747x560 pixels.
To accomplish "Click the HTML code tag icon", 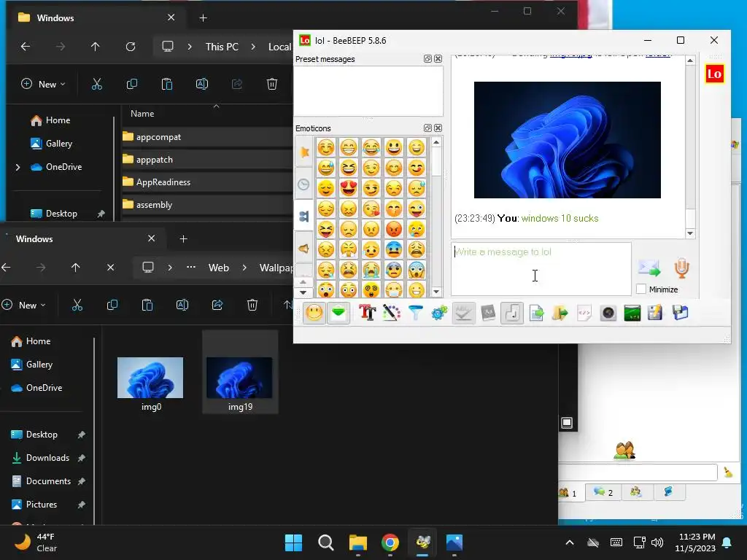I will [584, 313].
